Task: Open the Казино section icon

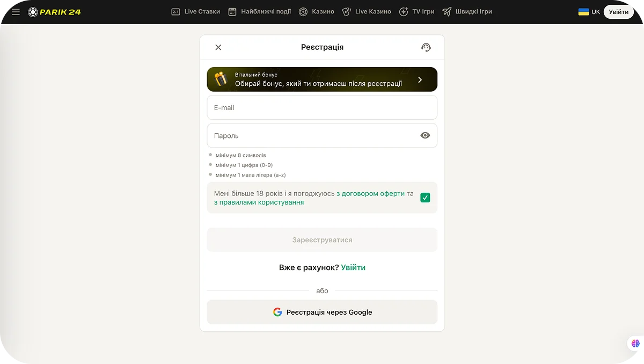Action: coord(304,11)
